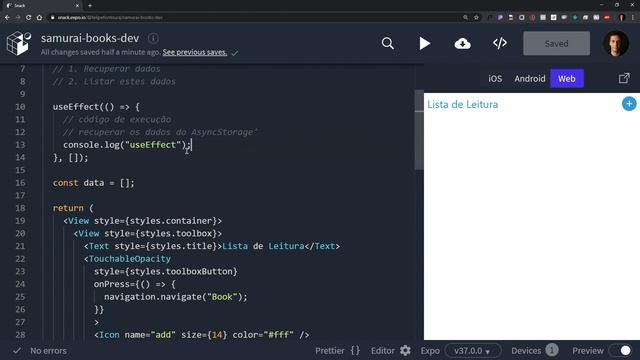The image size is (640, 360).
Task: Click the editor vertical scrollbar
Action: [419, 131]
